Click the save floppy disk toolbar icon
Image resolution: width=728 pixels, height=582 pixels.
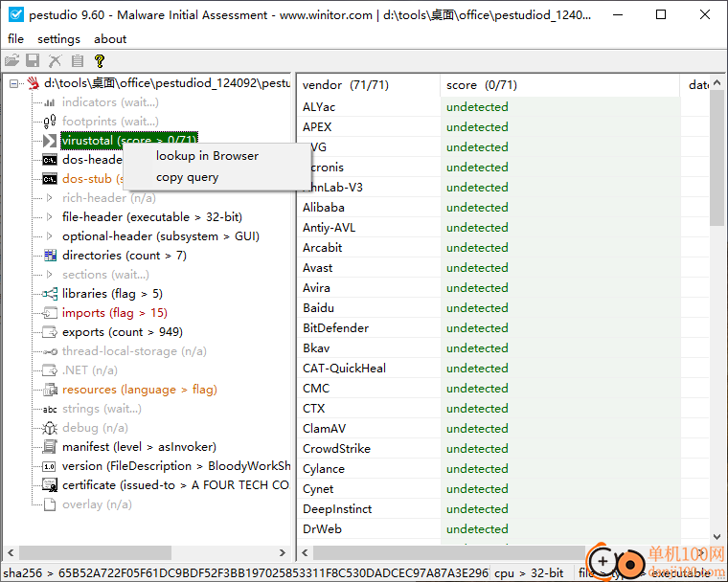click(33, 61)
